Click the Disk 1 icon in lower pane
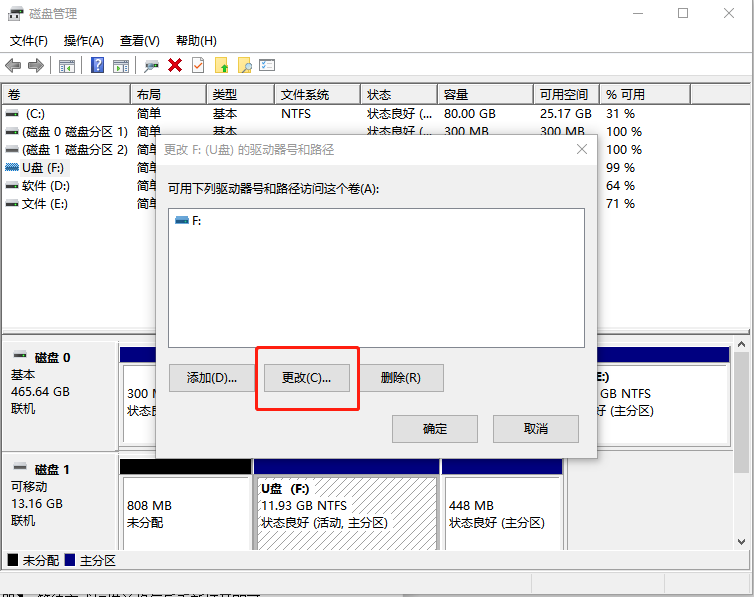The image size is (754, 597). (x=20, y=467)
